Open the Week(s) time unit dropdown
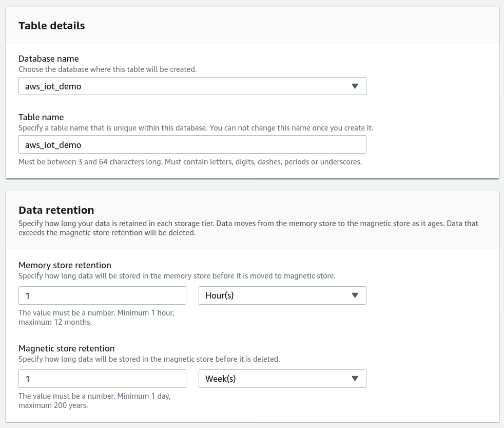The height and width of the screenshot is (428, 504). [282, 379]
